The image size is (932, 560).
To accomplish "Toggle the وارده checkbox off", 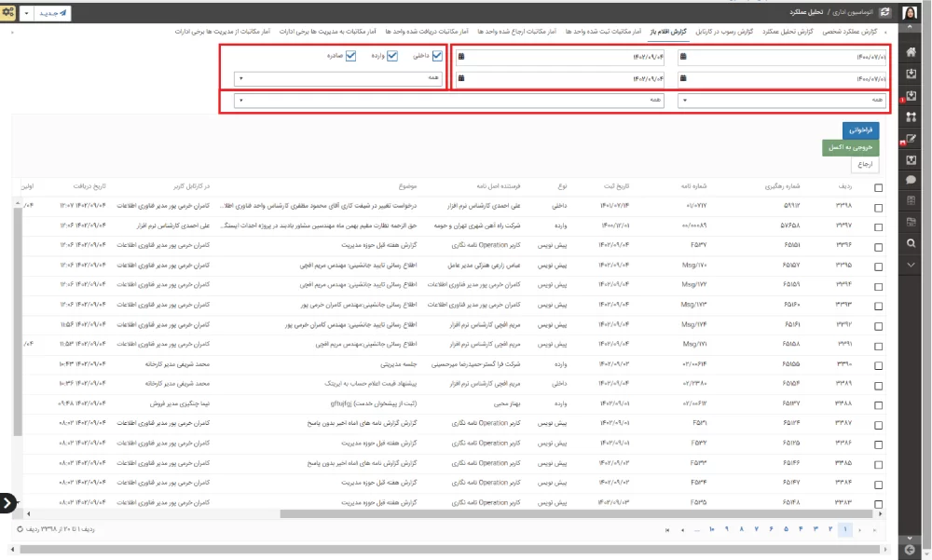I will point(393,55).
